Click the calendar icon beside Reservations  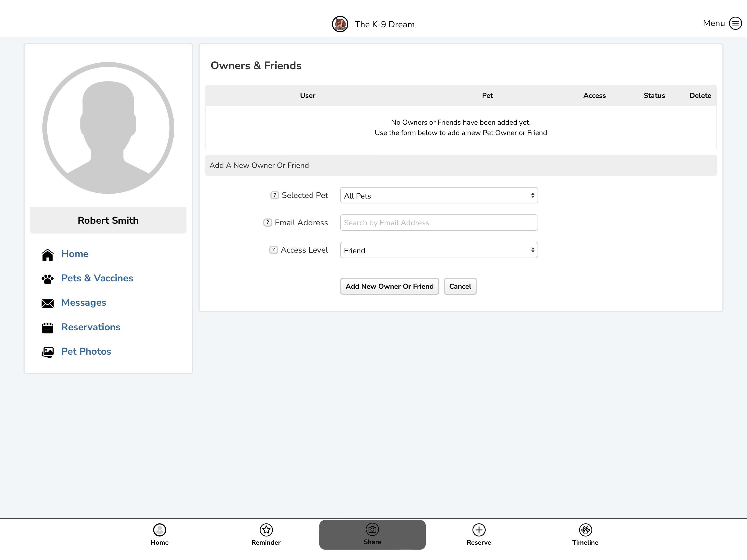48,328
